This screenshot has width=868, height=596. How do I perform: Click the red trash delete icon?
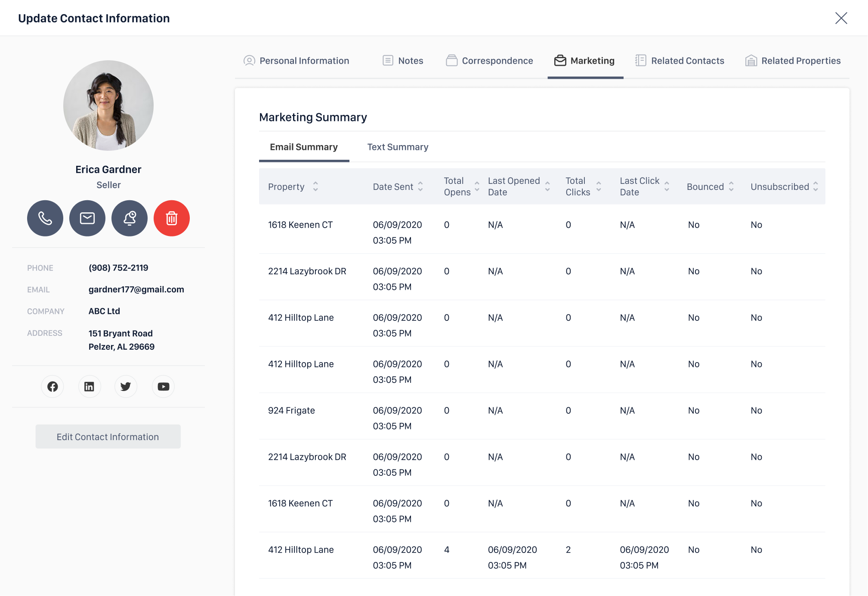172,218
